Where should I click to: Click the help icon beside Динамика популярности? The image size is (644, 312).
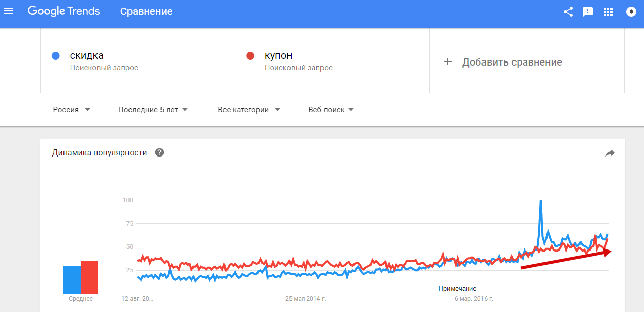tap(159, 152)
